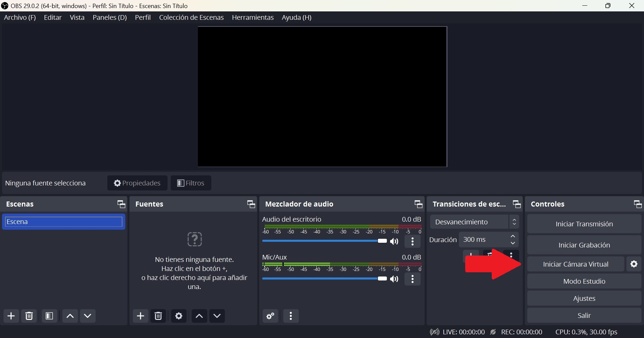Open Mic/Aux three-dot options menu
The image size is (644, 338).
click(413, 279)
